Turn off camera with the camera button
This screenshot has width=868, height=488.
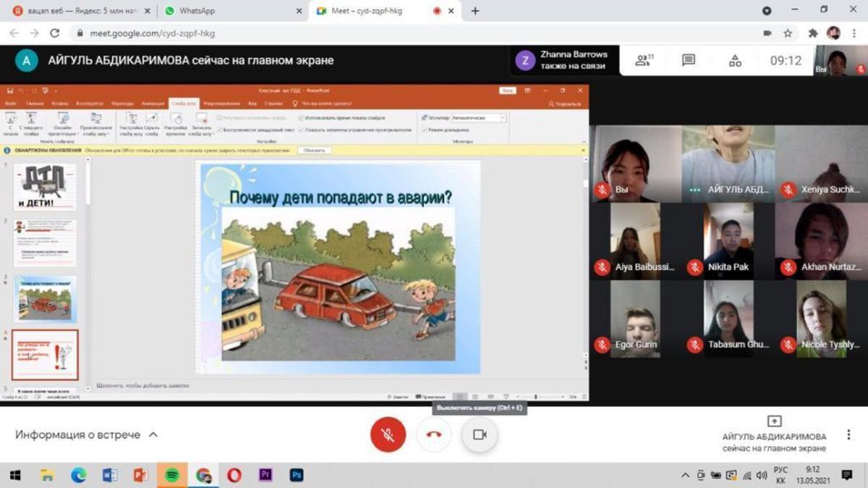click(479, 434)
